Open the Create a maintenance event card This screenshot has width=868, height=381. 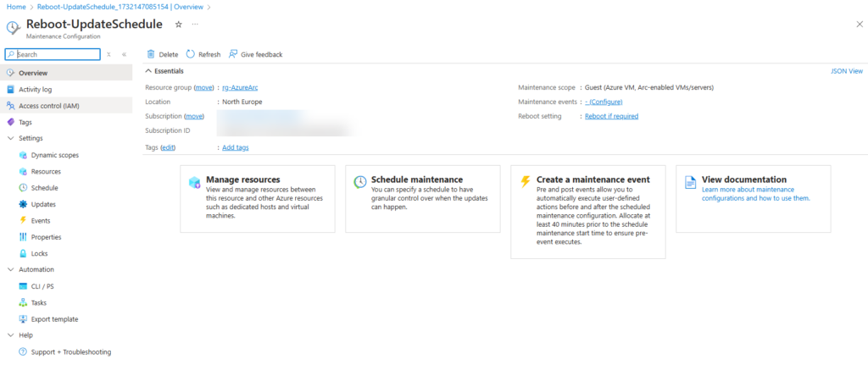(588, 212)
